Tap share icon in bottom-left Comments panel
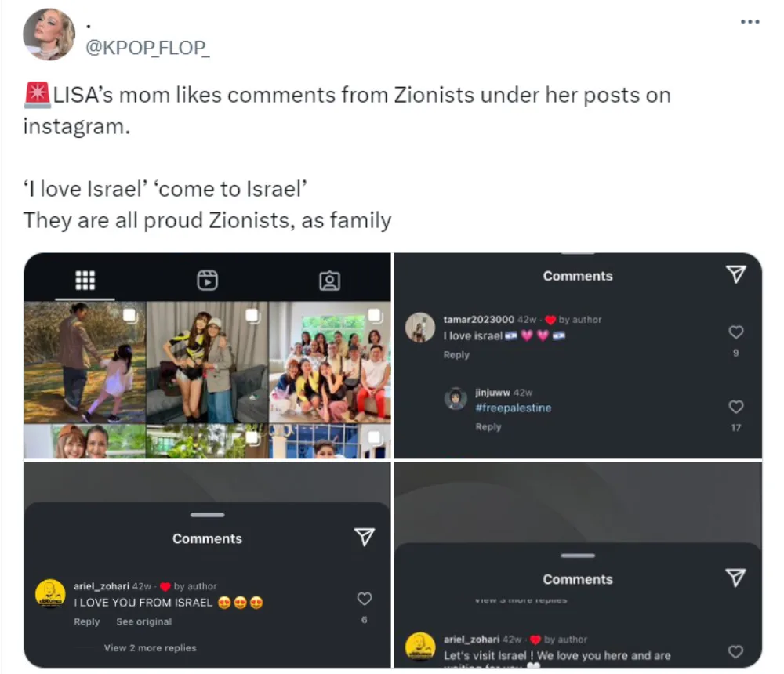This screenshot has width=784, height=674. pos(364,537)
